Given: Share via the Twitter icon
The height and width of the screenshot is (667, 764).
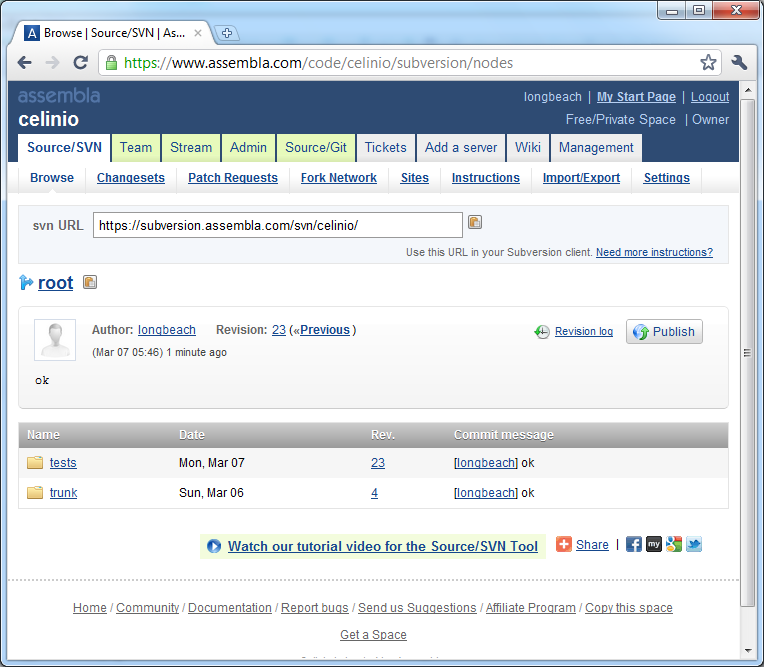Looking at the screenshot, I should pos(693,545).
